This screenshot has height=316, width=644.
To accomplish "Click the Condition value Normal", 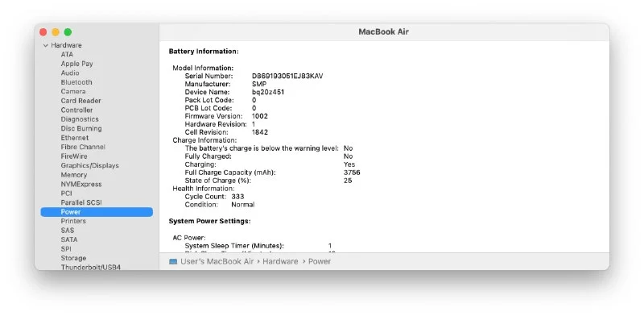I will (x=243, y=205).
